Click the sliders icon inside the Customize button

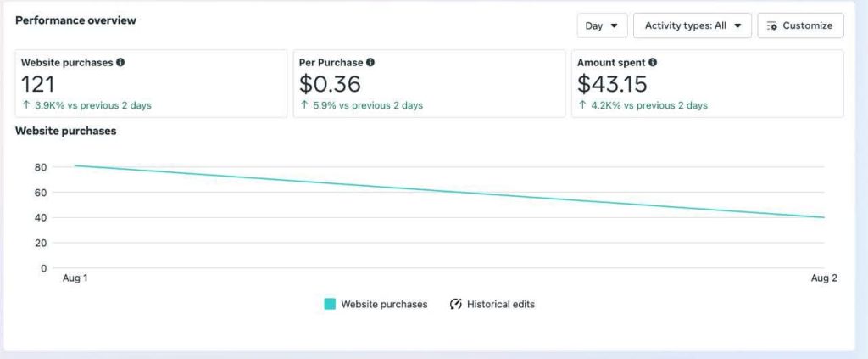point(771,25)
